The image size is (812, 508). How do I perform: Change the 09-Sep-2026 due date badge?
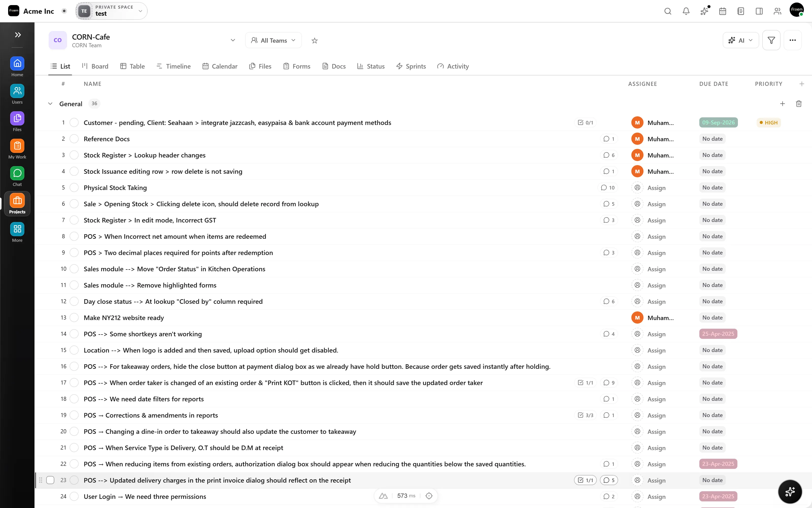click(718, 123)
